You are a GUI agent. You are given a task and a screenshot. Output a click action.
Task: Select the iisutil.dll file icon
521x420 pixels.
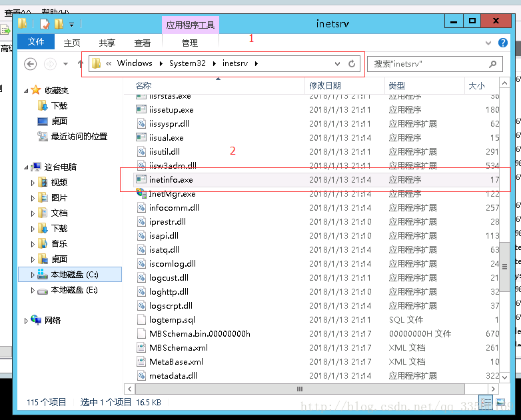[141, 151]
